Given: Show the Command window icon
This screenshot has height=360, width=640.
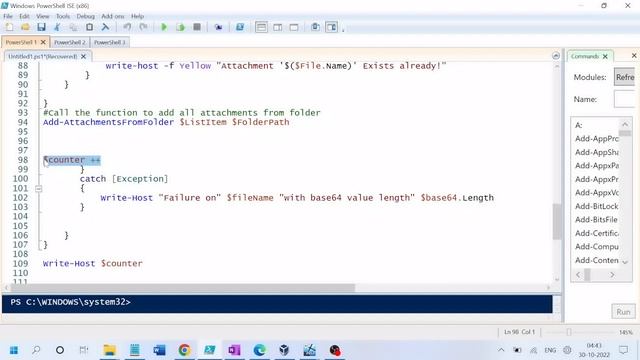Looking at the screenshot, I should click(x=316, y=27).
